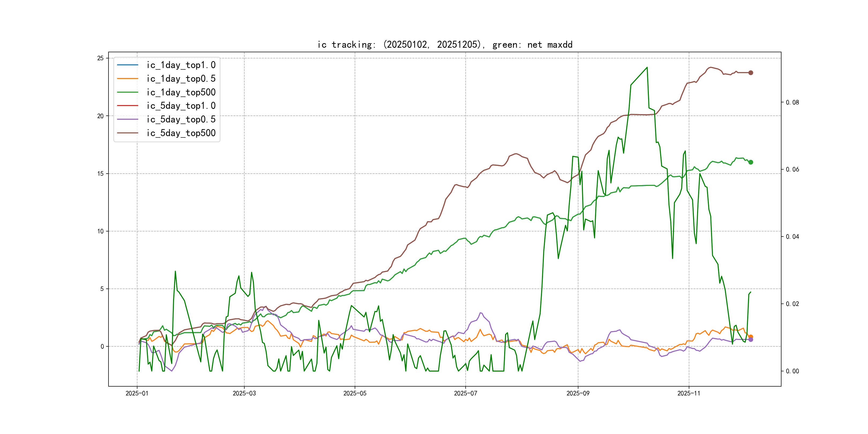Click the ic_1day_top1.0 legend label
868x434 pixels.
(181, 65)
